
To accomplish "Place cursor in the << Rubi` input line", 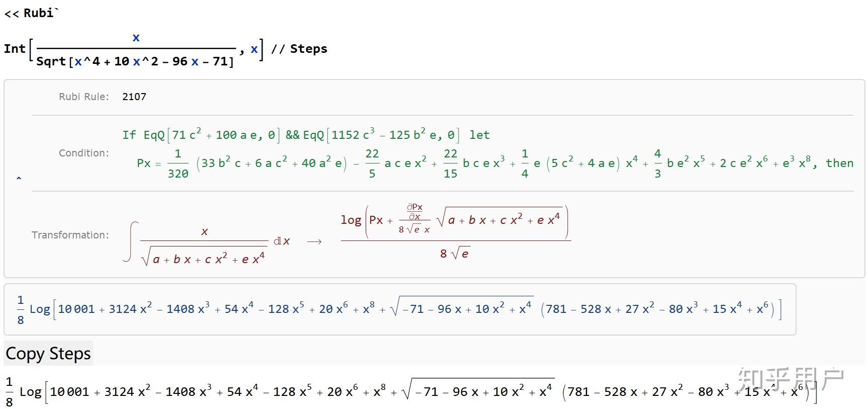I will (x=31, y=13).
